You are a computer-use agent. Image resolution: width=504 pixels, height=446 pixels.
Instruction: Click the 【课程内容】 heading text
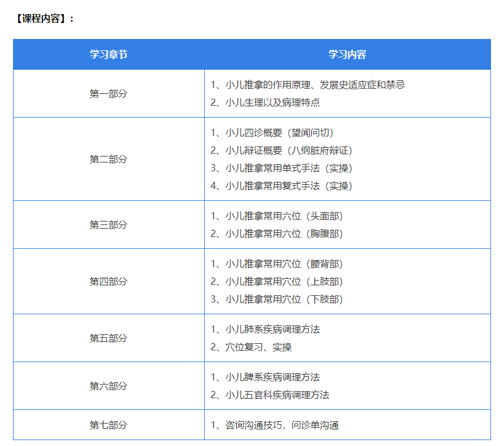pyautogui.click(x=44, y=18)
